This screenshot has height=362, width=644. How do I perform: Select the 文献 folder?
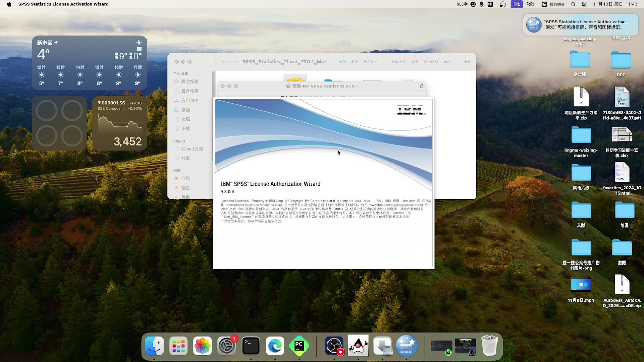pos(581,214)
